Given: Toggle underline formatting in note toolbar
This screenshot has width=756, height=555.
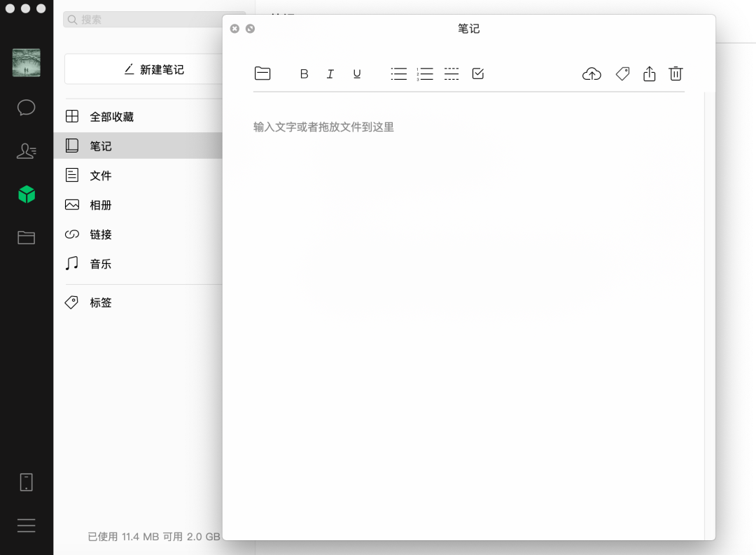Looking at the screenshot, I should click(x=357, y=73).
